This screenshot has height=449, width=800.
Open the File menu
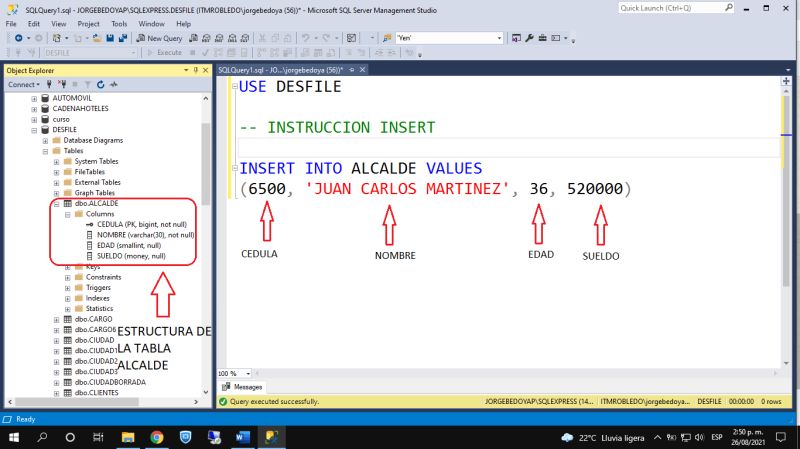11,24
